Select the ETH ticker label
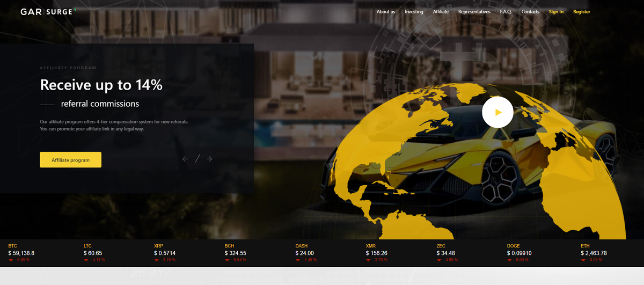 (x=585, y=246)
